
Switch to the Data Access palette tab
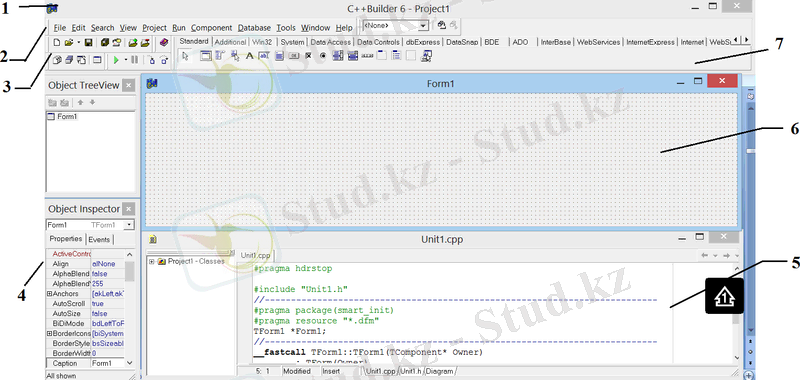(x=331, y=42)
